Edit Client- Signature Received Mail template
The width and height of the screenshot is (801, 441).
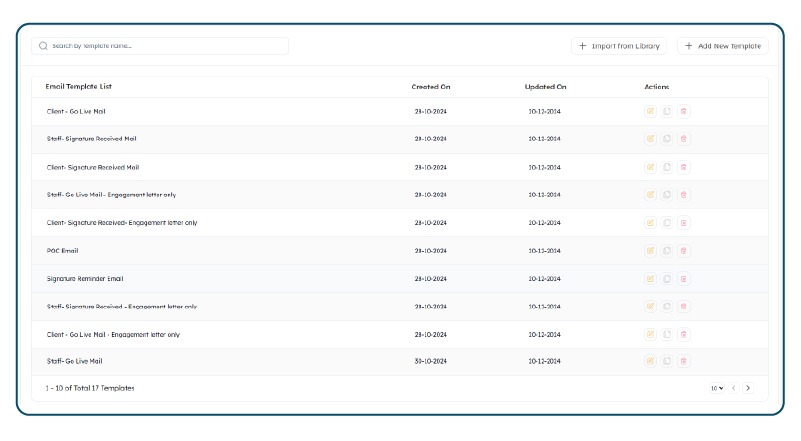coord(650,167)
